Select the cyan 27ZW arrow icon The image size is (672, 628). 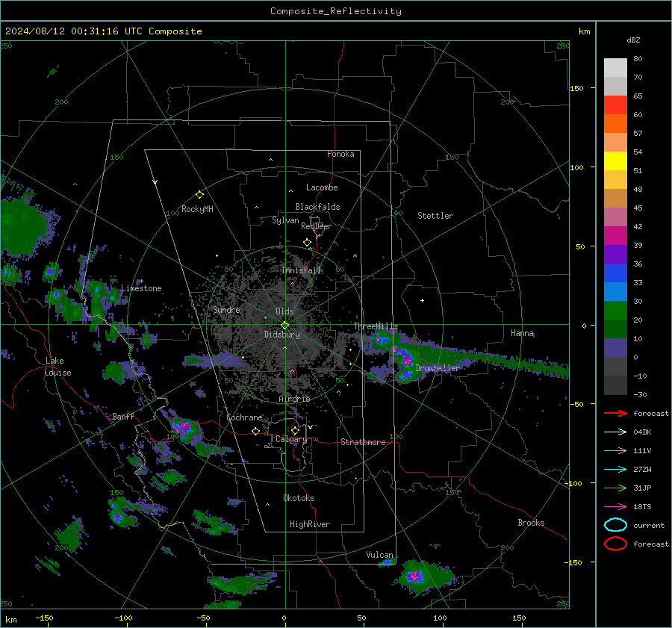615,470
